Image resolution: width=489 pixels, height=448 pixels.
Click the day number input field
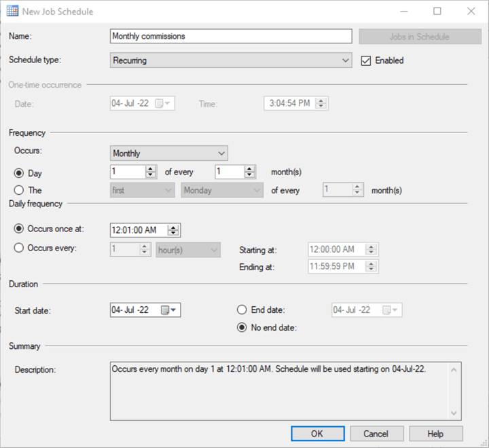pos(128,172)
